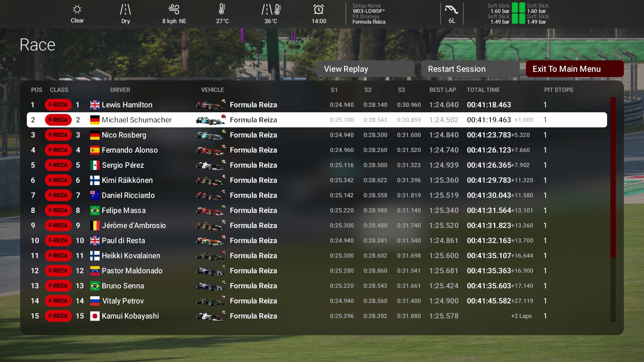644x362 pixels.
Task: Click Lewis Hamilton's car livery thumbnail
Action: pyautogui.click(x=211, y=105)
